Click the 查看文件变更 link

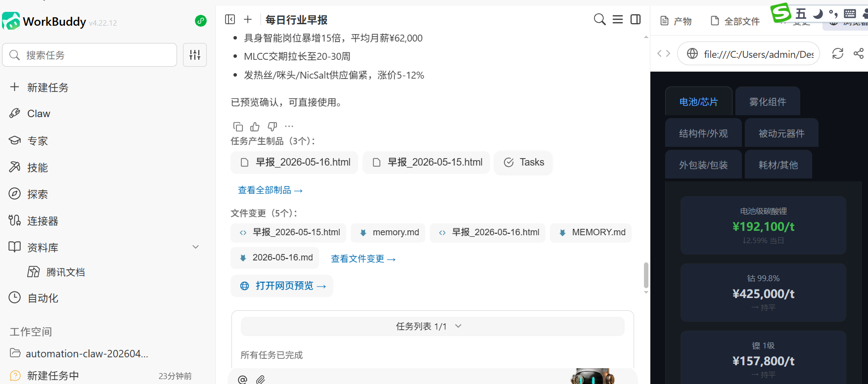(x=363, y=259)
